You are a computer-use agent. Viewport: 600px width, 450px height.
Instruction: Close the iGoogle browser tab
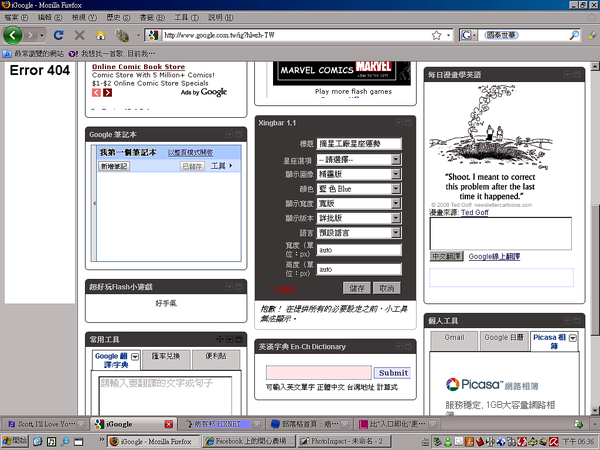168,424
